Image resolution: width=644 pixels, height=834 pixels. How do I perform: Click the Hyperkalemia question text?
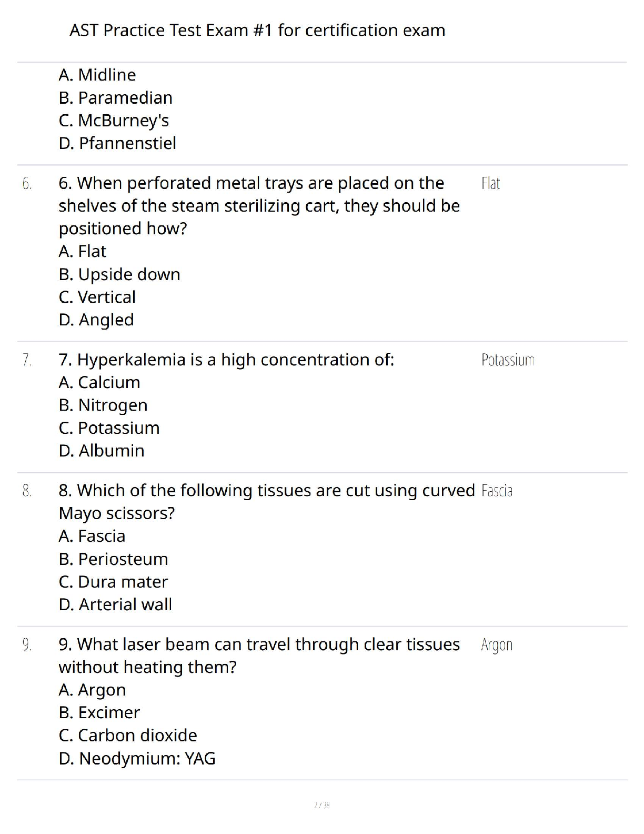tap(226, 360)
